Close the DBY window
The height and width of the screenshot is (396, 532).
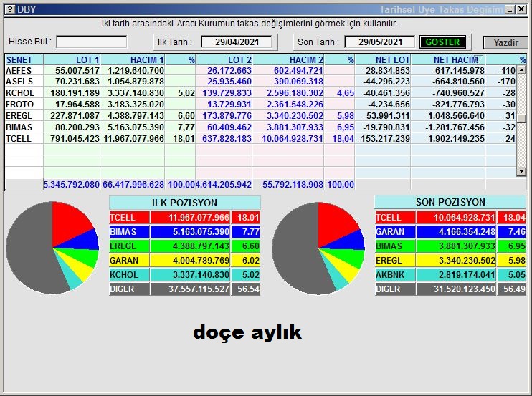tap(521, 9)
